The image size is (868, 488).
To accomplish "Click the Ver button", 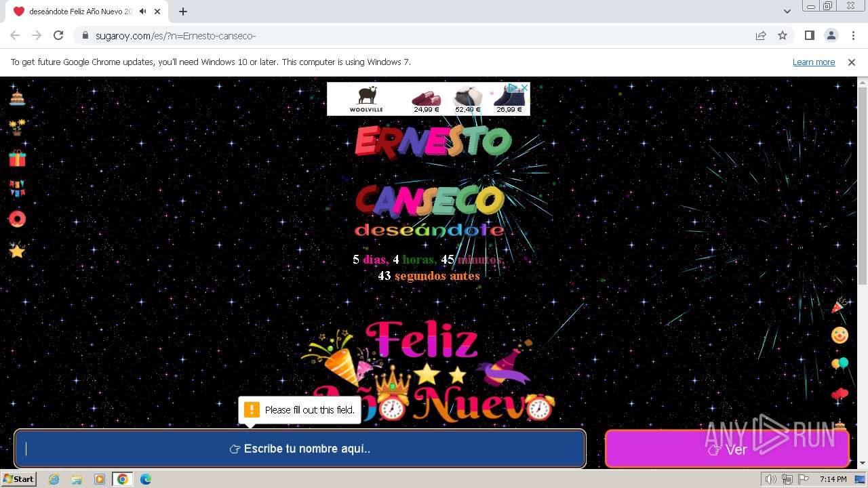I will click(x=727, y=449).
